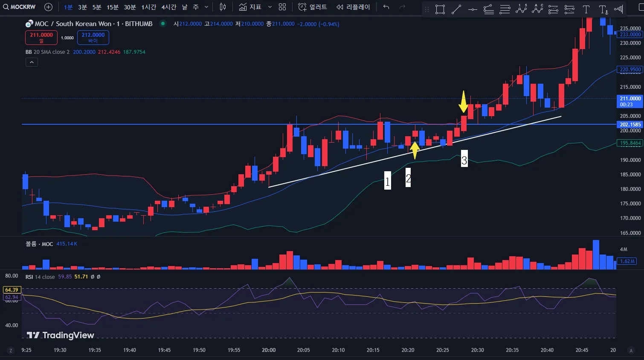Click the 233.0000 price axis label
Viewport: 644px width, 360px height.
click(x=630, y=35)
